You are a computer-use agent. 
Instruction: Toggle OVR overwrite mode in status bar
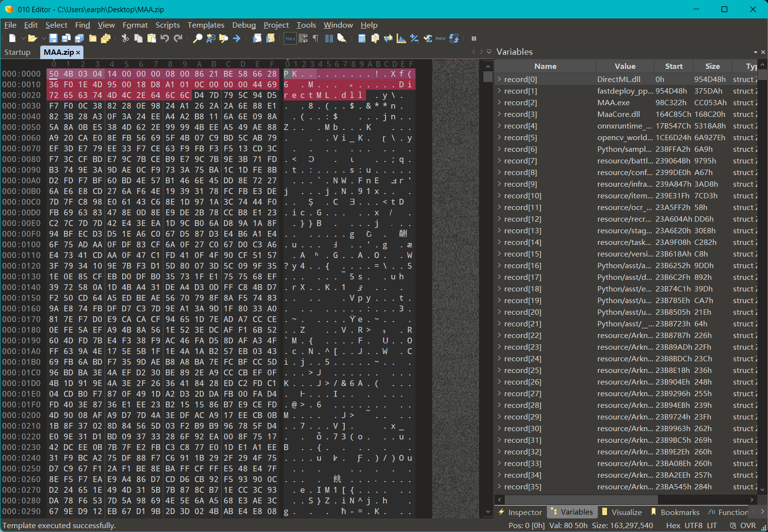tap(748, 525)
